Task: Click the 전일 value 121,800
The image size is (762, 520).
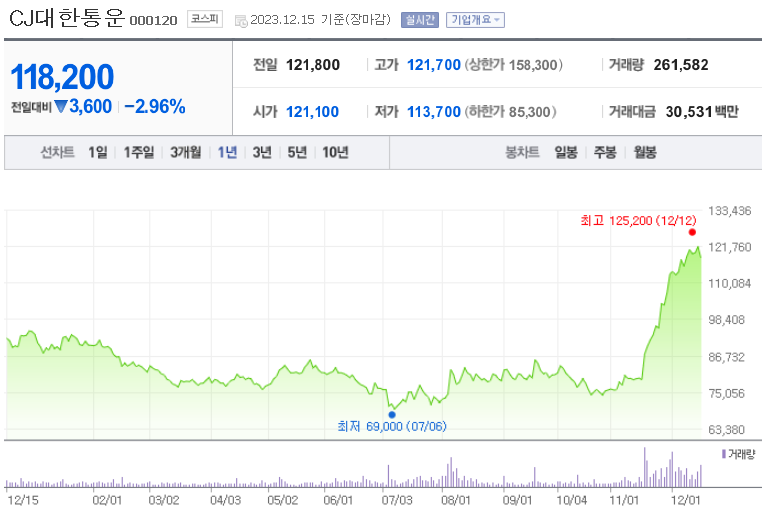Action: click(312, 65)
